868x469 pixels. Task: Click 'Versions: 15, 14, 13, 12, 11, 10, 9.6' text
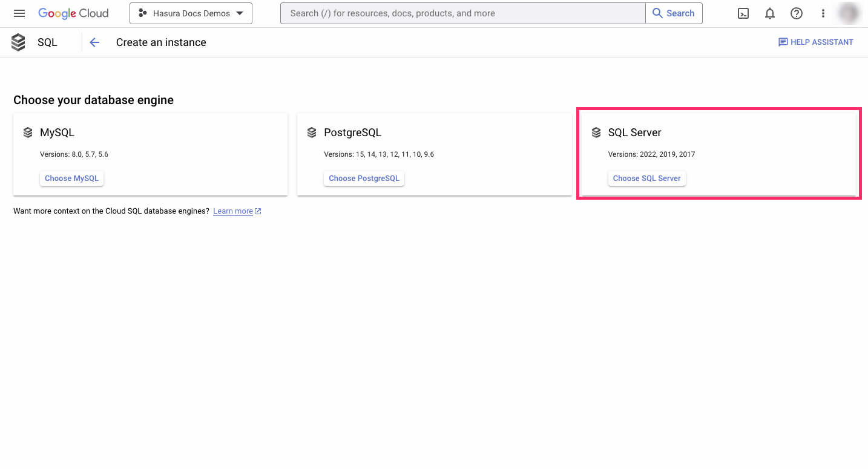click(x=379, y=154)
